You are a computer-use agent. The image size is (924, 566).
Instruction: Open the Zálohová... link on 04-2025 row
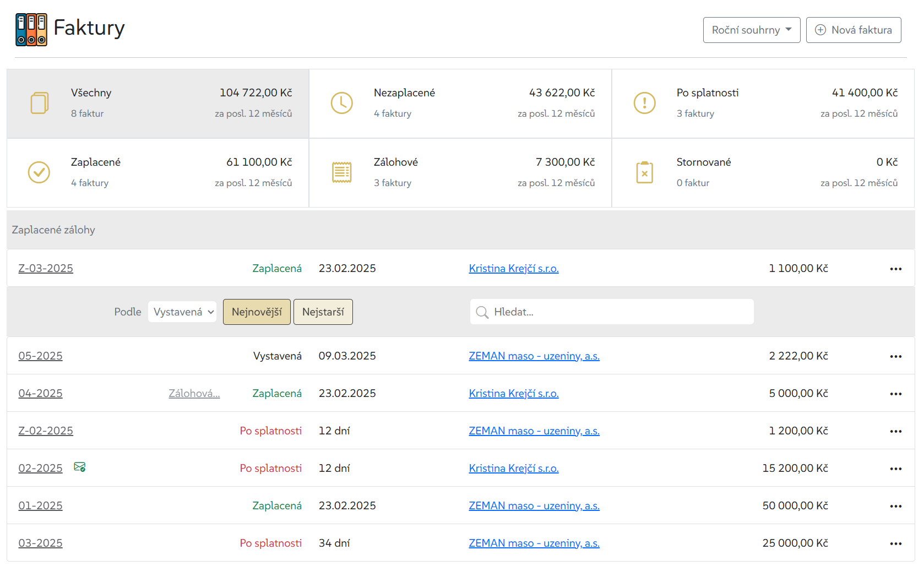(194, 393)
